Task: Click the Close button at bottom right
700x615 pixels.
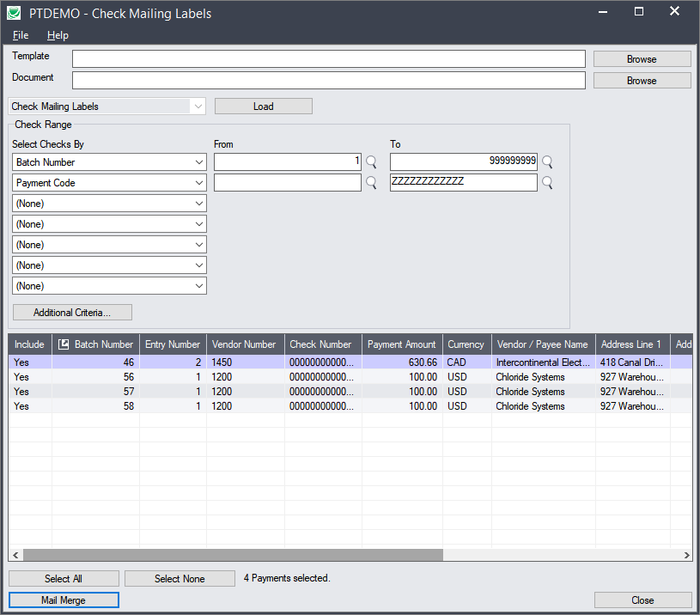Action: coord(642,600)
